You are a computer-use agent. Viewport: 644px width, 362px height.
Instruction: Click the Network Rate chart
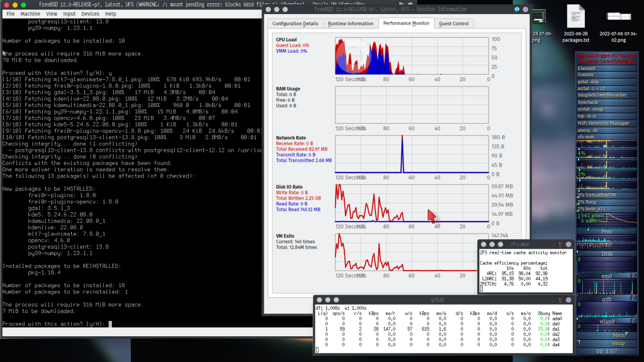coord(411,154)
